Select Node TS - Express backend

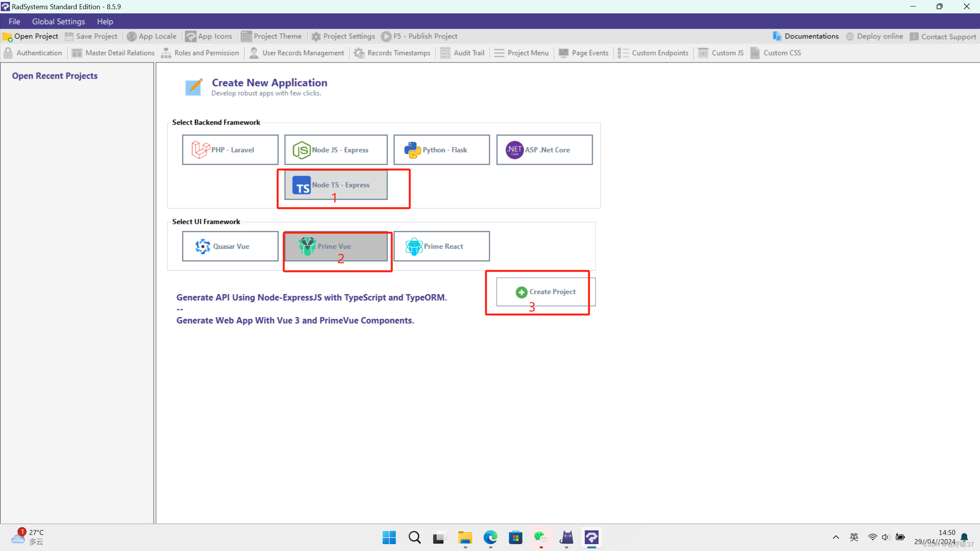pos(336,185)
